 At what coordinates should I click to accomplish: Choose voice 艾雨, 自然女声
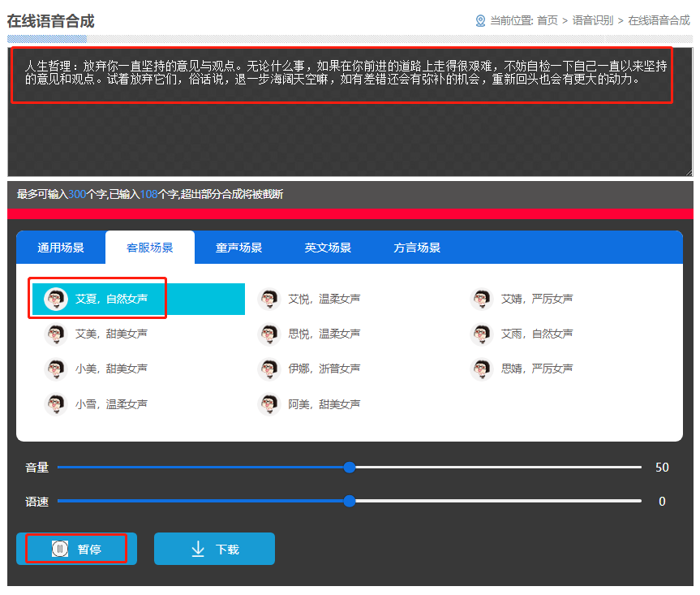[537, 334]
